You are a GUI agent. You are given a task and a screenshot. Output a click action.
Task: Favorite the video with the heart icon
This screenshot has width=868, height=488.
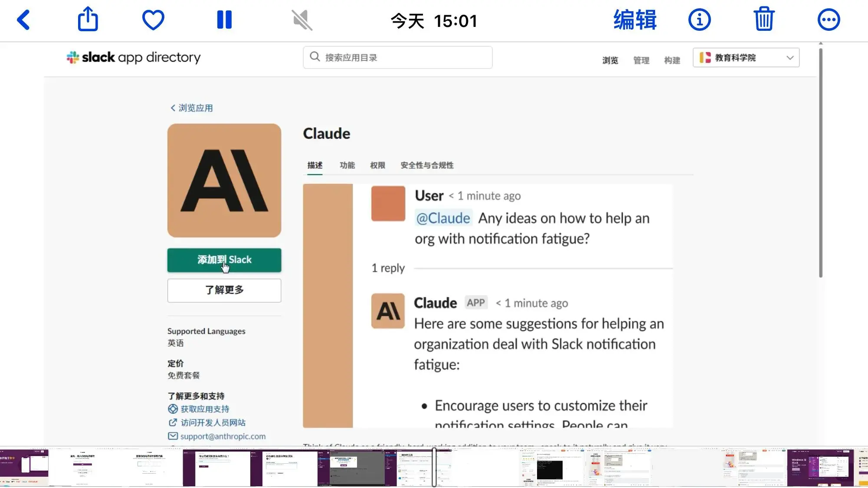pos(153,20)
